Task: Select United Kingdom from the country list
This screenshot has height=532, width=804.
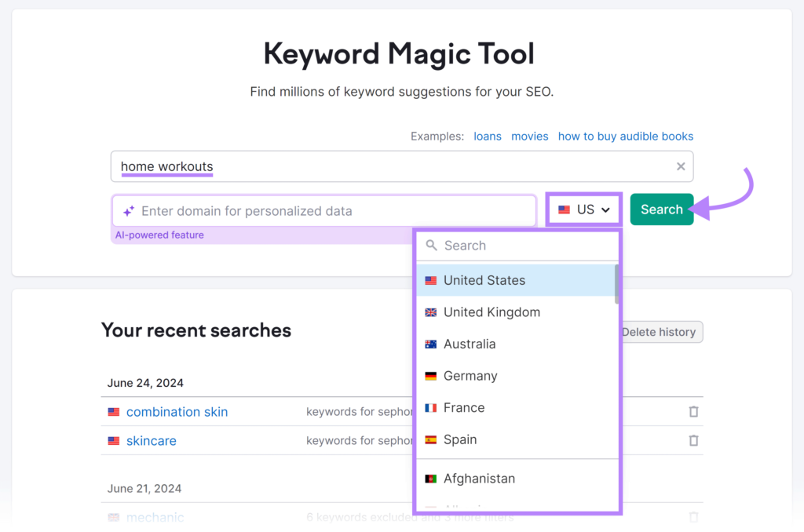Action: click(x=515, y=312)
